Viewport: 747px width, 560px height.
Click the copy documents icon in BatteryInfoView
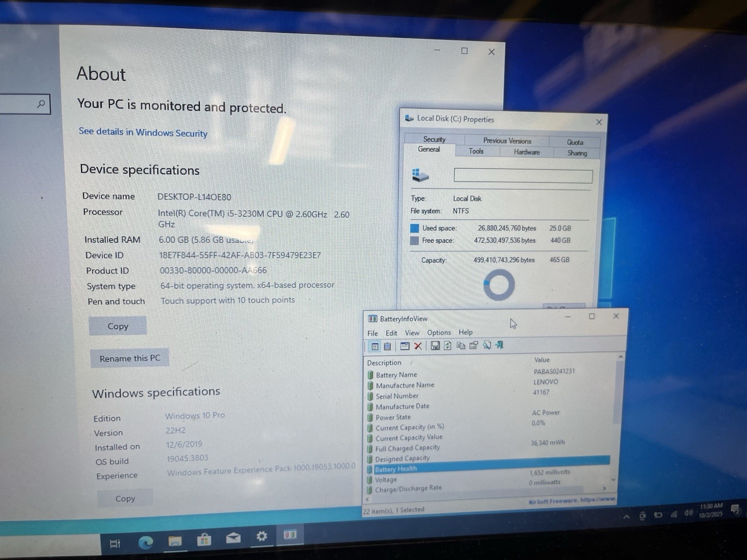click(x=460, y=345)
